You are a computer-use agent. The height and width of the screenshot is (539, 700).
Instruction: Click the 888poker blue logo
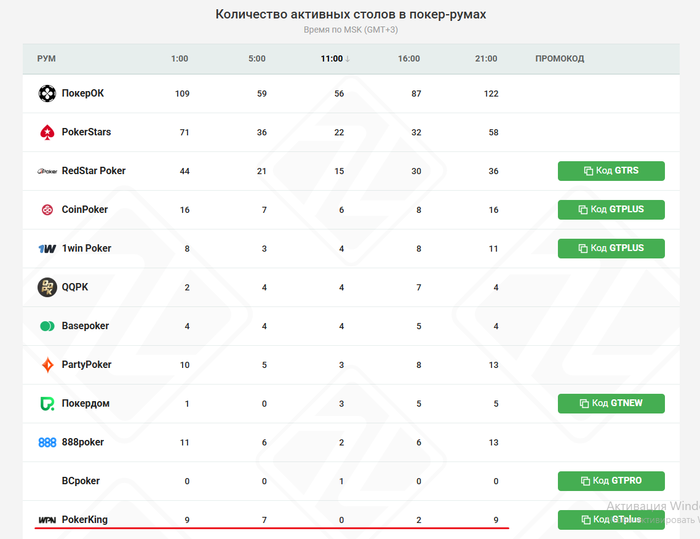click(47, 442)
